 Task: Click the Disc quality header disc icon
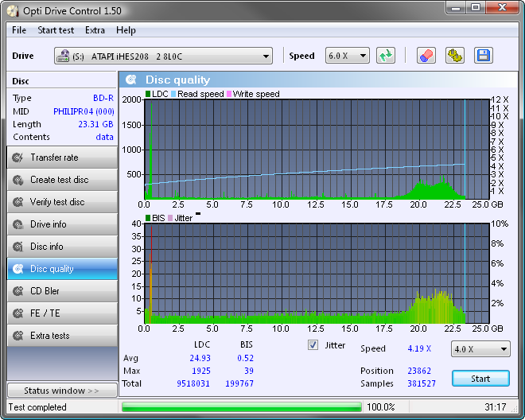(131, 80)
